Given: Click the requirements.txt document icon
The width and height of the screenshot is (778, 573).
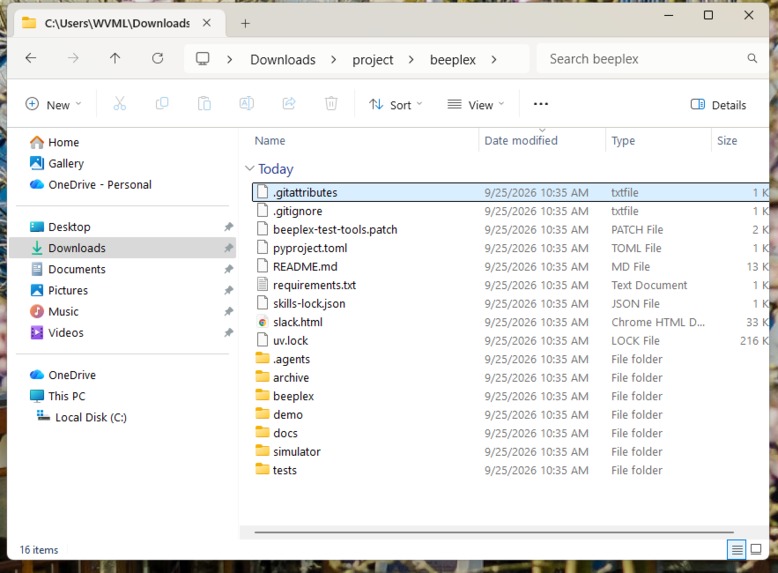Looking at the screenshot, I should 262,285.
